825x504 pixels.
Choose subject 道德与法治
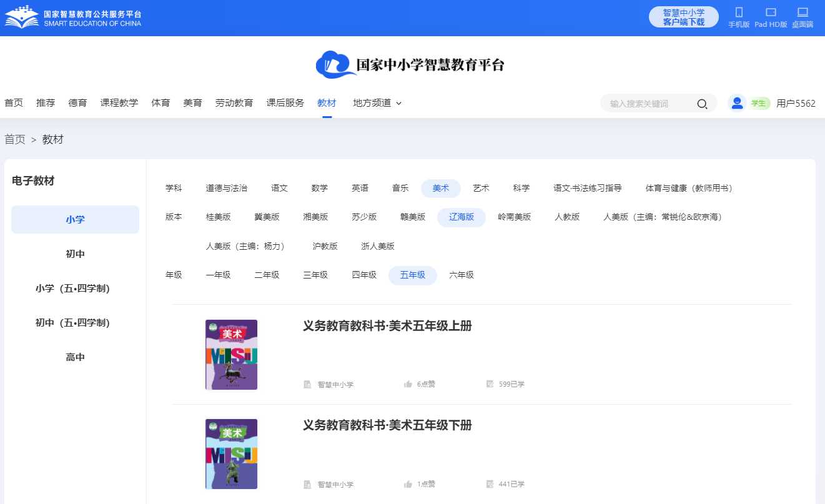click(x=226, y=188)
